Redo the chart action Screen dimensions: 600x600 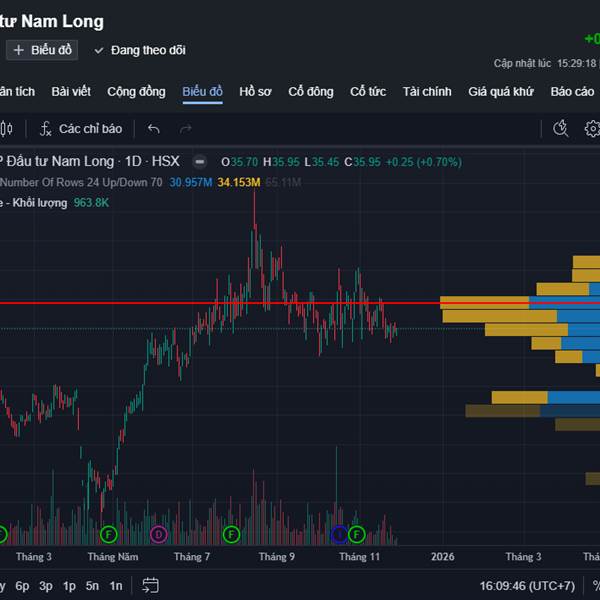pos(186,129)
